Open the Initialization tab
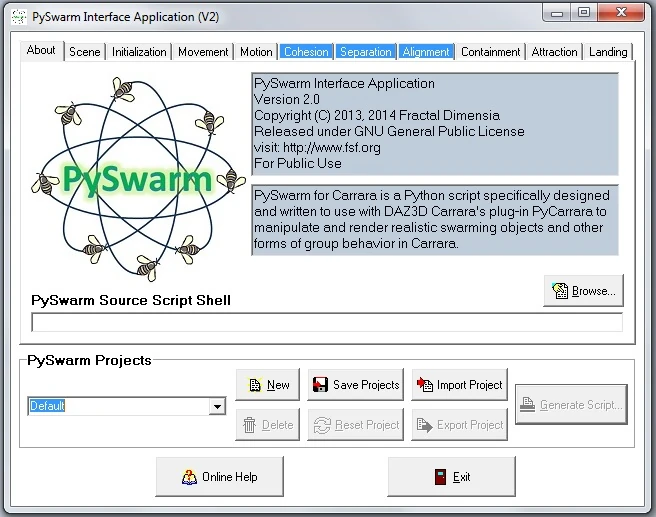 tap(139, 52)
